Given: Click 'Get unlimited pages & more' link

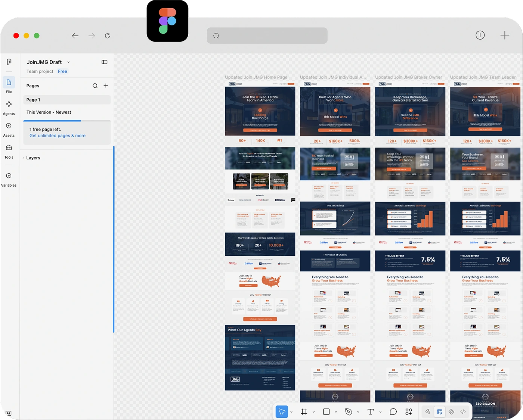Looking at the screenshot, I should coord(58,136).
